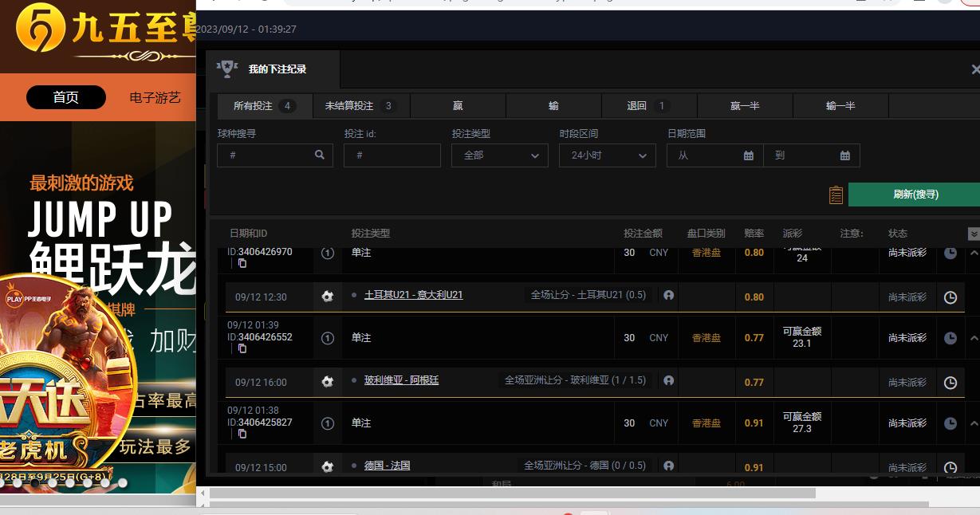Switch to the 退回 tab

(649, 106)
